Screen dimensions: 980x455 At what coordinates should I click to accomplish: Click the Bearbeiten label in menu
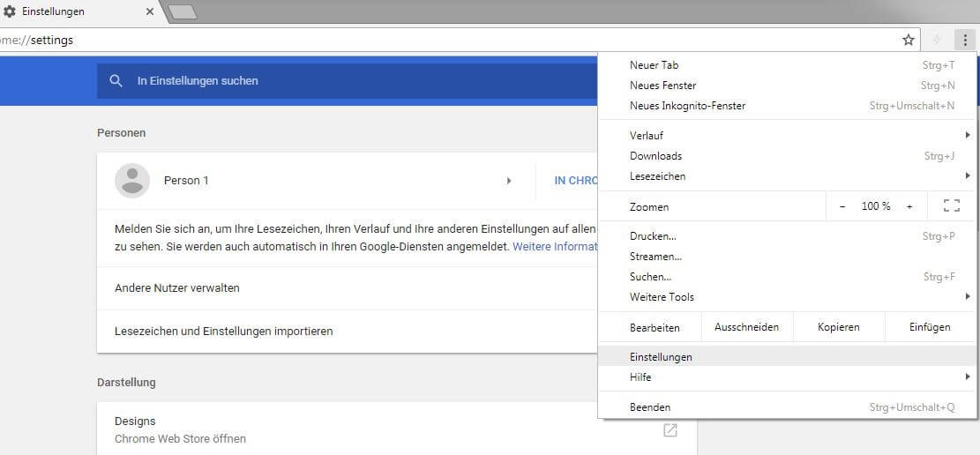[655, 327]
